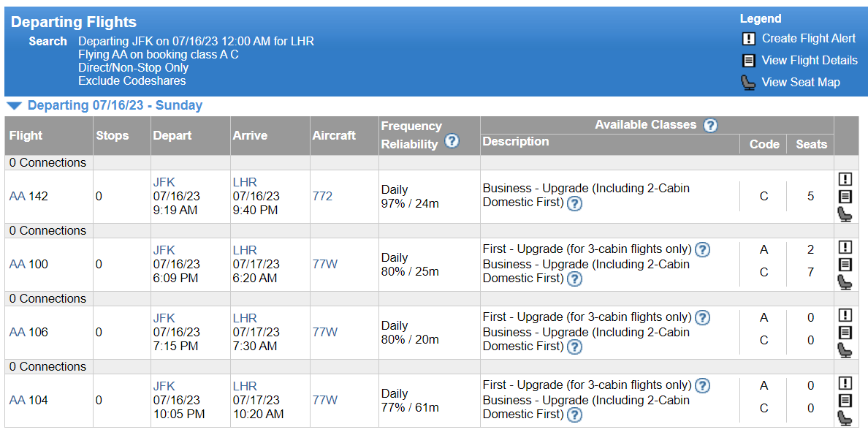Image resolution: width=868 pixels, height=435 pixels.
Task: View seat map for flight AA 142
Action: point(845,213)
